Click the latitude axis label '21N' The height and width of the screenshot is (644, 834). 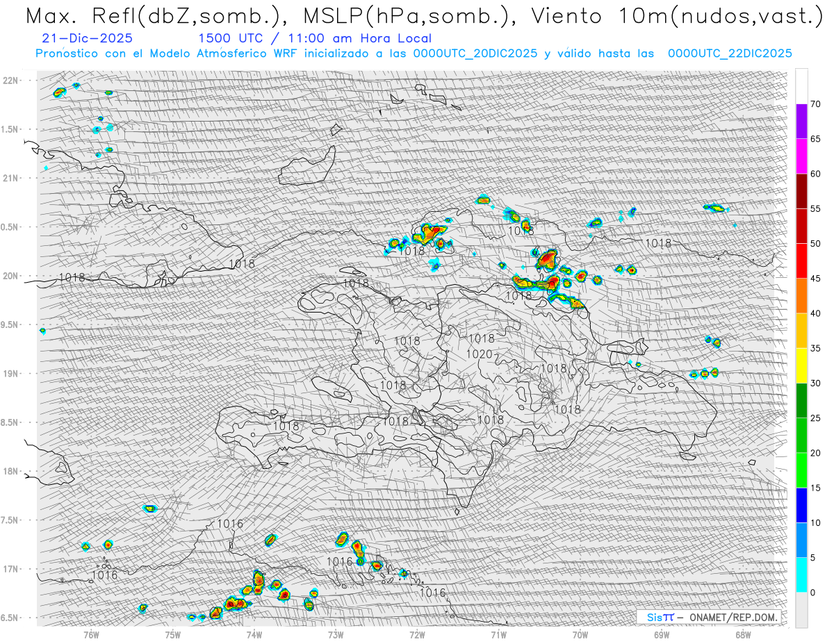pos(11,178)
